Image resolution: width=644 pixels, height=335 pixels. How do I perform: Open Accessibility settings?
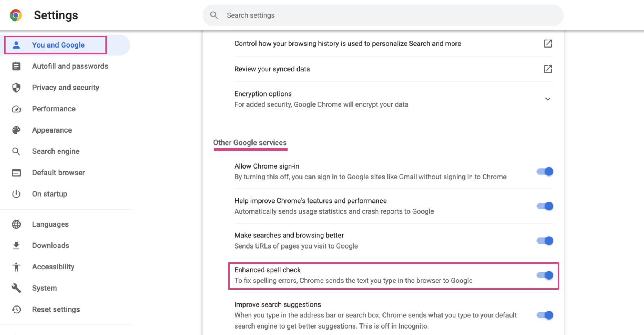tap(53, 267)
